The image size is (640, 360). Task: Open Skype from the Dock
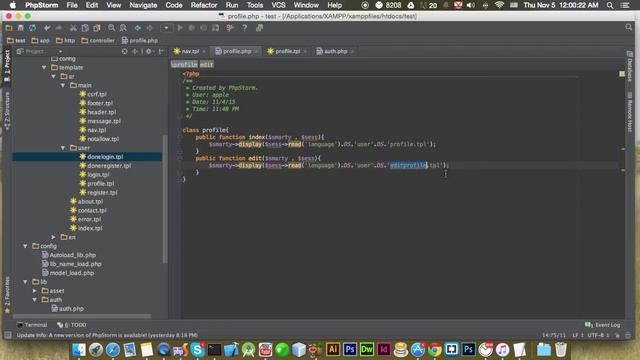197,350
